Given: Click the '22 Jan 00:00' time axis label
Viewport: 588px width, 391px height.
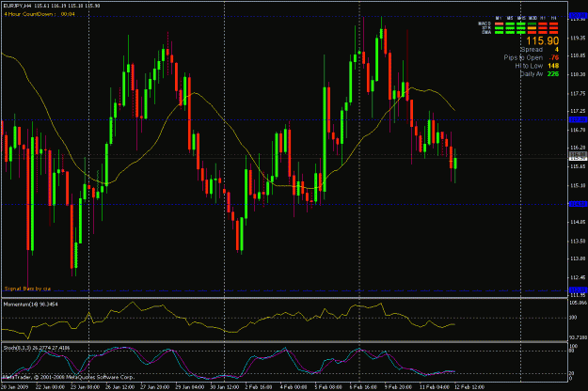Looking at the screenshot, I should [52, 387].
